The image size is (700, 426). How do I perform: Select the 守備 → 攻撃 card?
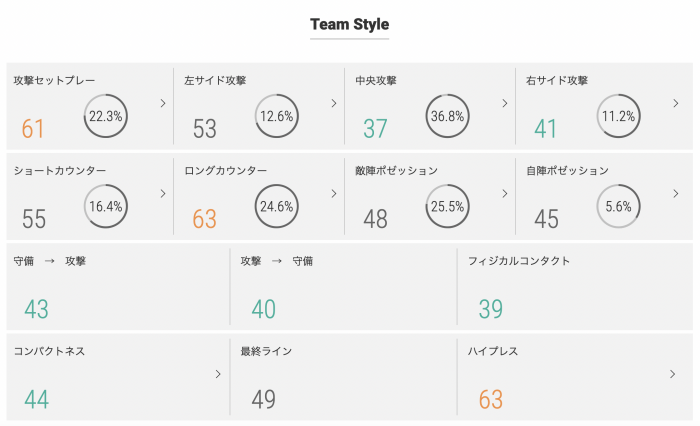click(x=118, y=285)
